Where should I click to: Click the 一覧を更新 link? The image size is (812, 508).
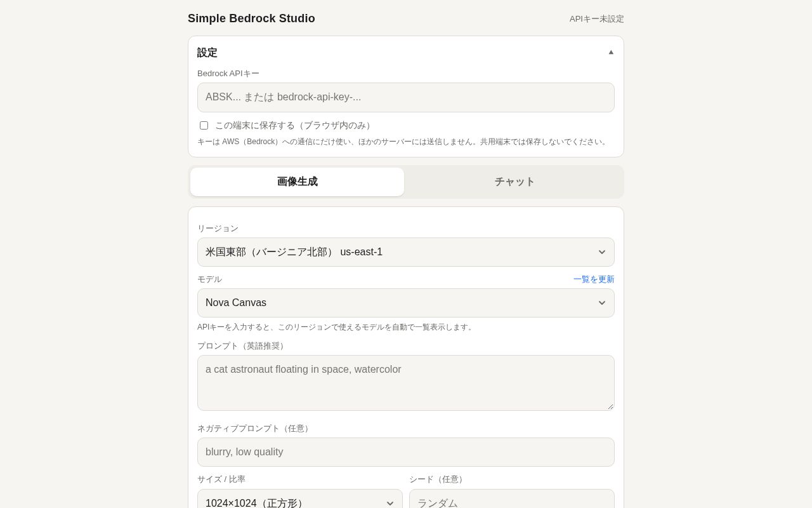coord(594,279)
